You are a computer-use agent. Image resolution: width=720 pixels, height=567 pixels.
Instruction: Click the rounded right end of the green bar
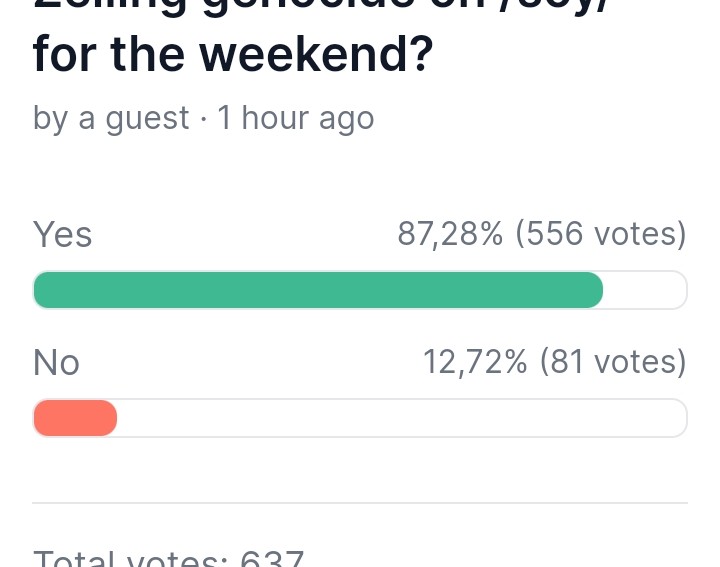click(x=594, y=290)
